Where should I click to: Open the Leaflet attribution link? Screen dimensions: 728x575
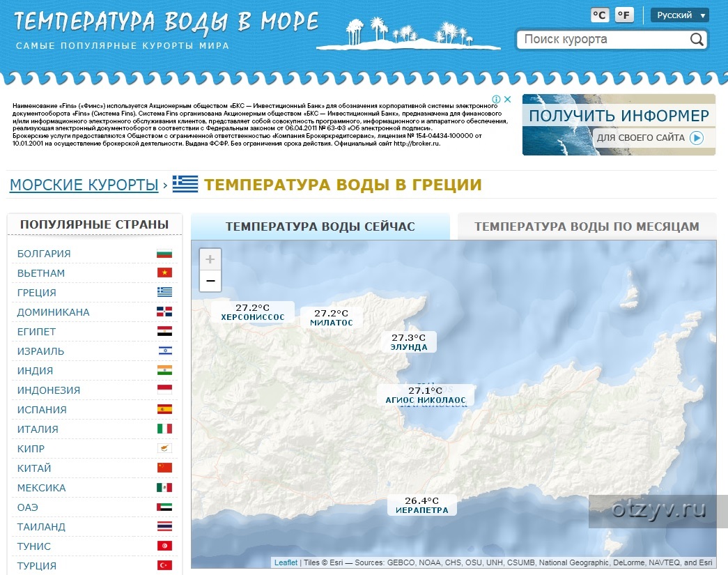click(x=286, y=562)
